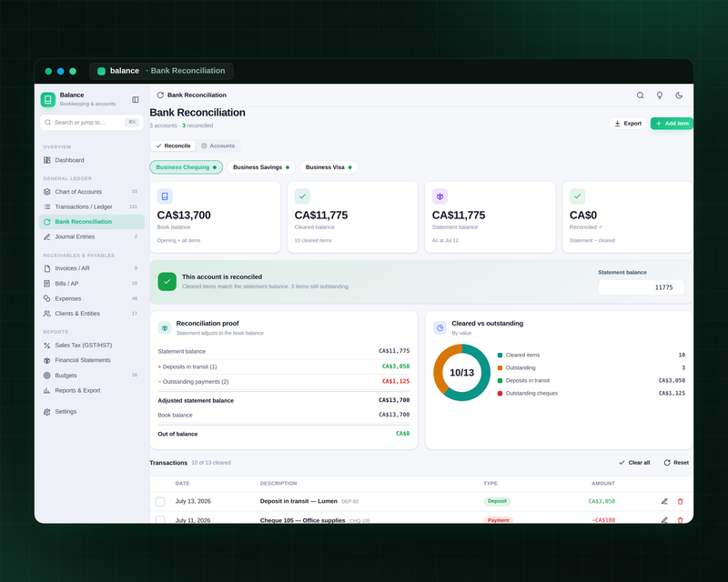Go to Transactions / Ledger

coord(92,206)
